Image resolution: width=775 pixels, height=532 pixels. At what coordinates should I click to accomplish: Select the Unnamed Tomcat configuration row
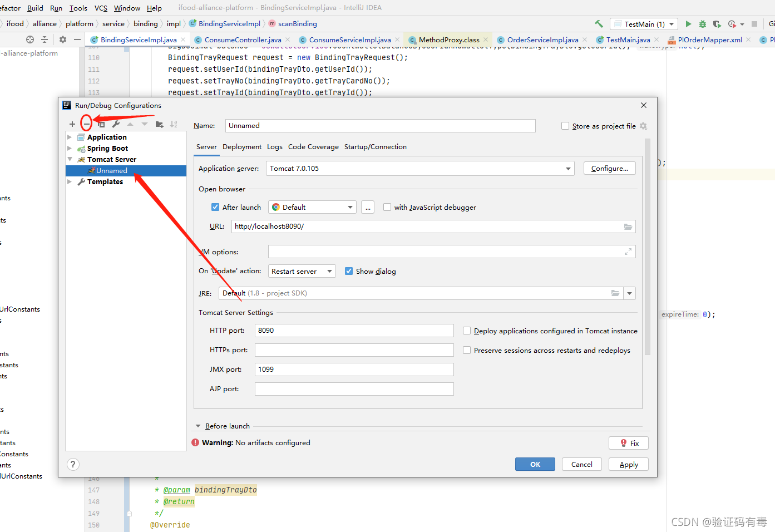126,171
